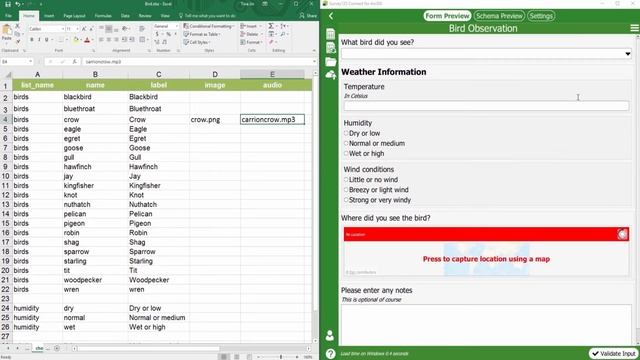The image size is (640, 360).
Task: Click the Center align icon
Action: pos(109,40)
